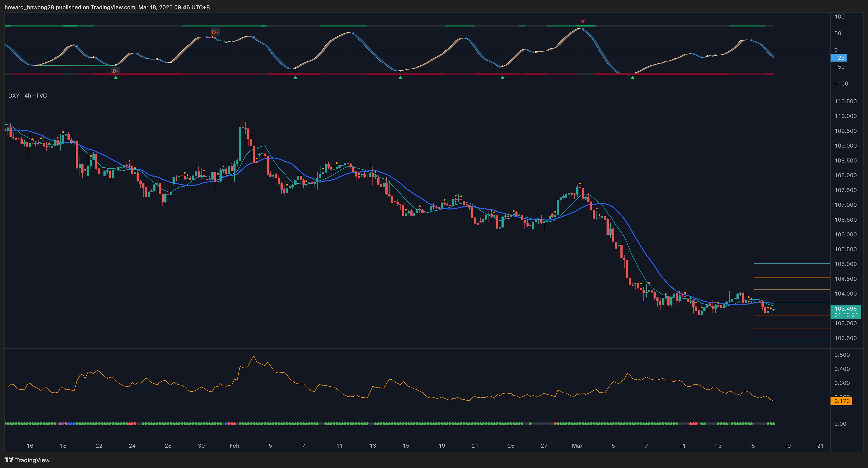The height and width of the screenshot is (468, 868).
Task: Click date label 24 on time axis
Action: pos(132,445)
